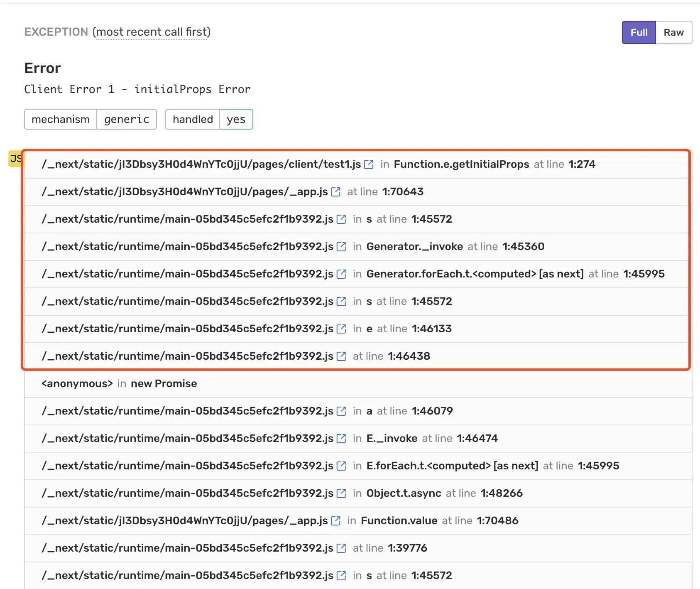
Task: Expand Generator.forEach.t.<computed> frame row
Action: pos(358,274)
